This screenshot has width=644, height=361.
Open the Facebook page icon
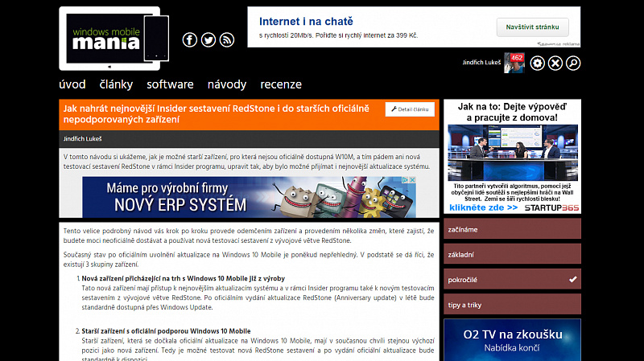click(190, 39)
